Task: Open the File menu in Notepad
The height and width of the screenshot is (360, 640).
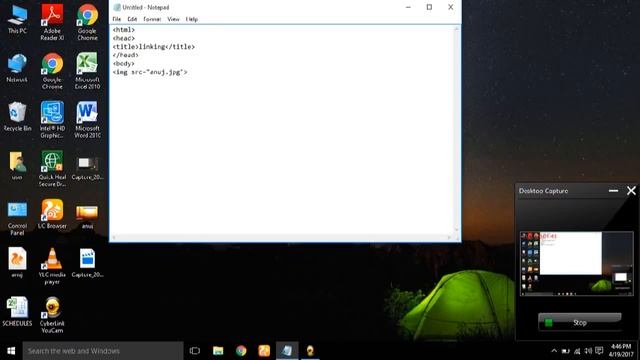Action: tap(117, 19)
